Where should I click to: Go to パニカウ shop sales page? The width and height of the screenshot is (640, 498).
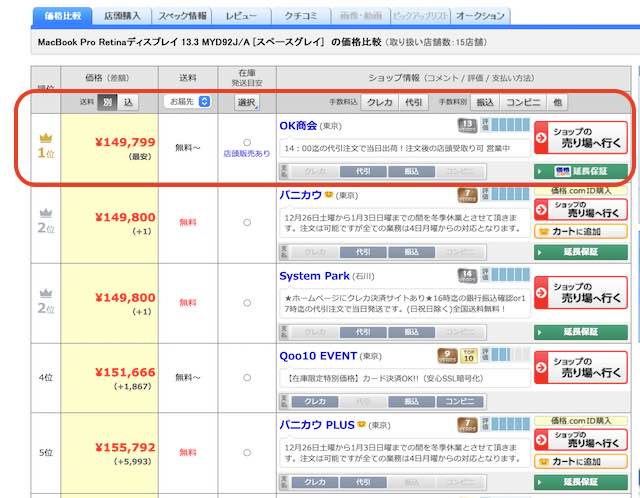click(581, 209)
